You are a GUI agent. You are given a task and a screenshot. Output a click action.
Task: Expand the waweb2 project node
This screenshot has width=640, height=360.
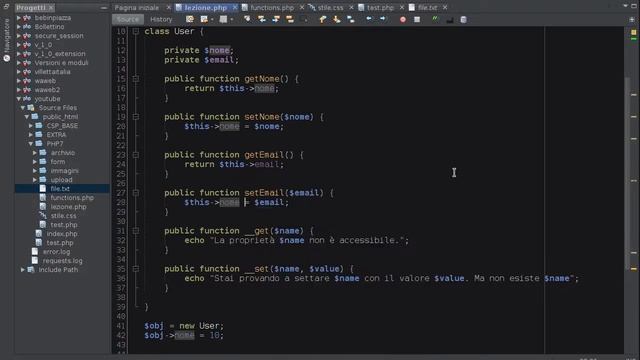pos(19,89)
